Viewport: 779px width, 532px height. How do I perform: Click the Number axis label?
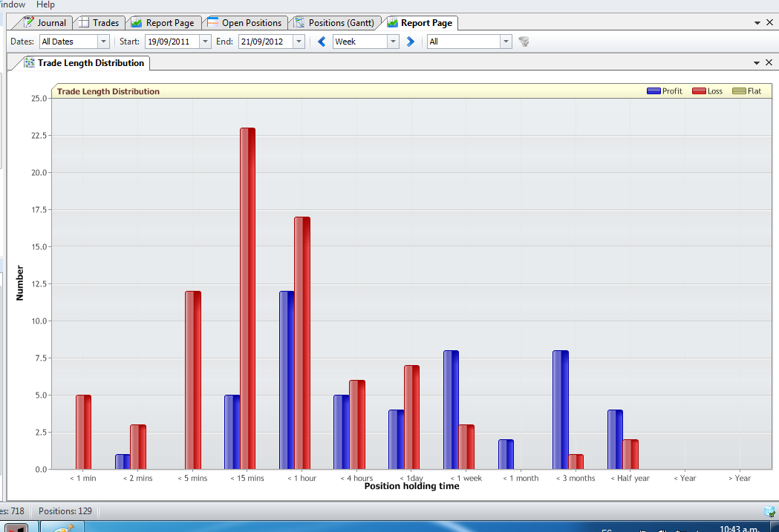point(20,283)
